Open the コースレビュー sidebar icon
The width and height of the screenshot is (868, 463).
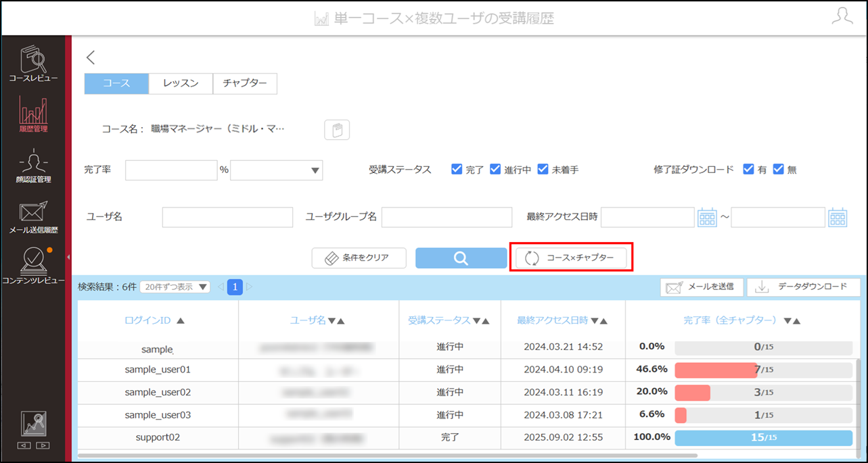33,64
